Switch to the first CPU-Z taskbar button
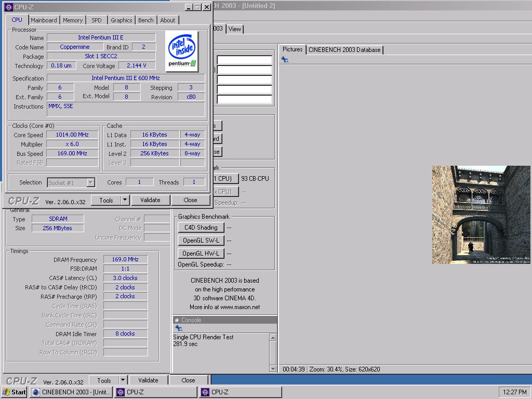This screenshot has width=532, height=399. click(156, 392)
